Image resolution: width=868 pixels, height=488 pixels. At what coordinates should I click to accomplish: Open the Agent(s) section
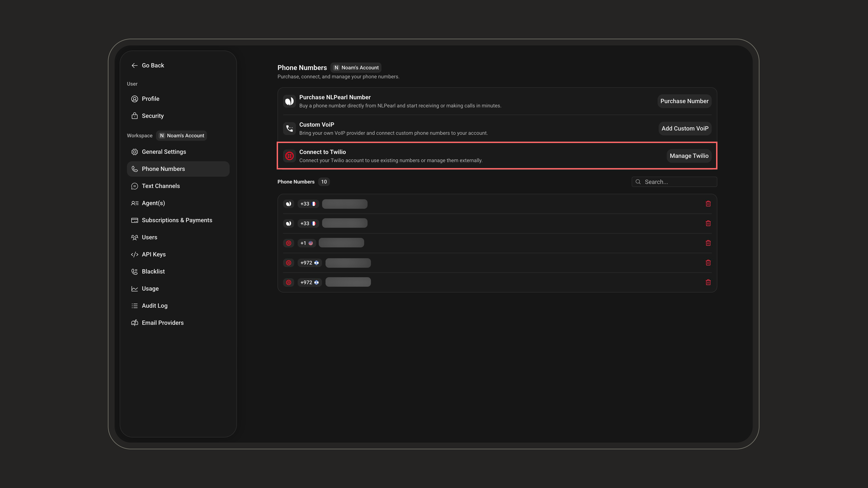(x=178, y=203)
